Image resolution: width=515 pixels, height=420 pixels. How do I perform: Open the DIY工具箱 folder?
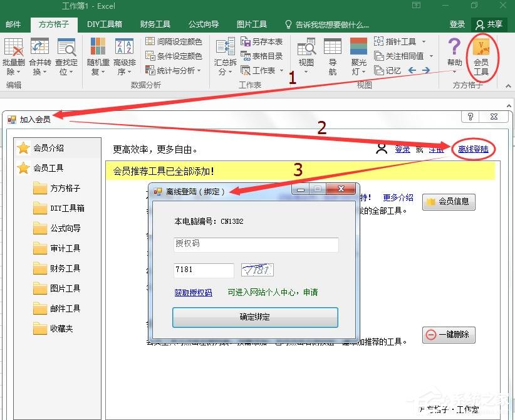pyautogui.click(x=58, y=208)
